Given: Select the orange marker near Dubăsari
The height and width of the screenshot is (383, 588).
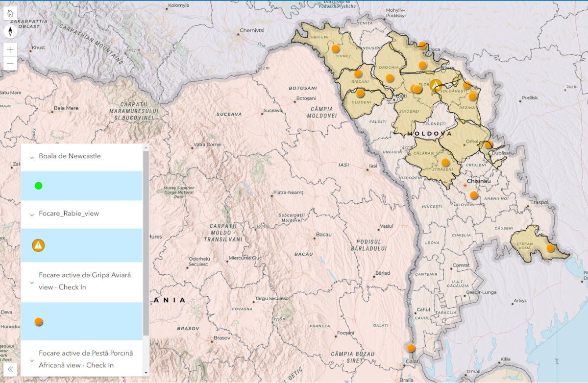Looking at the screenshot, I should (489, 144).
